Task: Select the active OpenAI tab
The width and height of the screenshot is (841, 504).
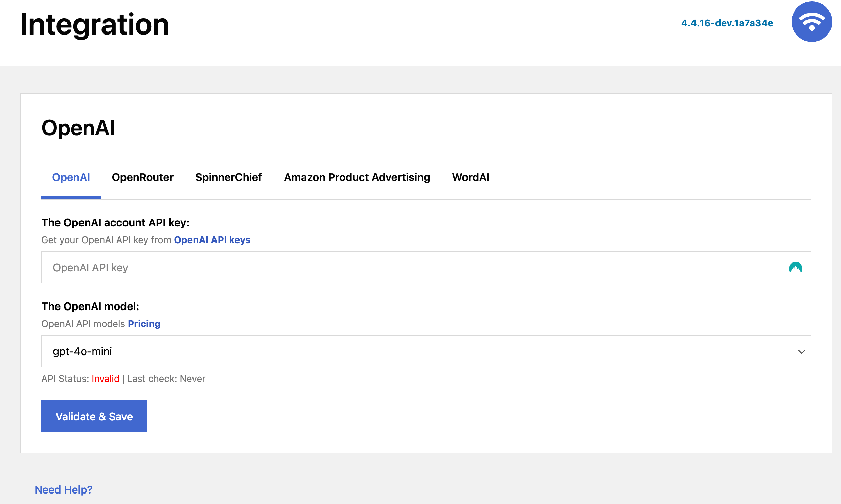Action: [71, 177]
